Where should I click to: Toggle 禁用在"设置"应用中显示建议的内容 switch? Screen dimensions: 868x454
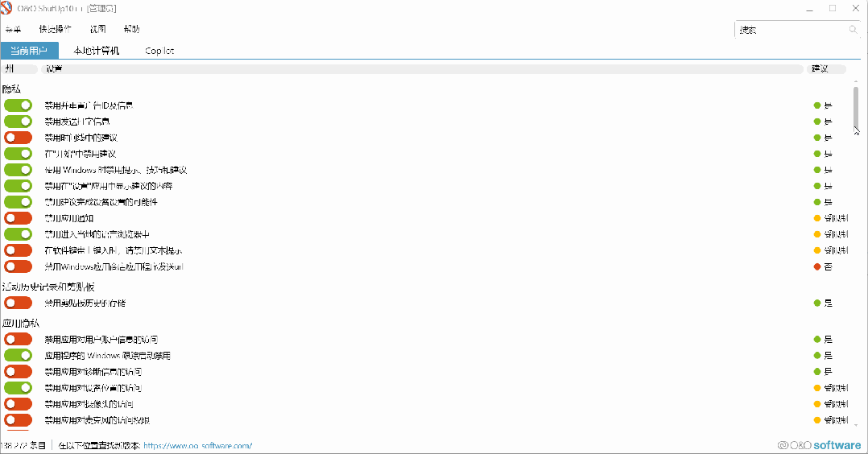click(19, 185)
